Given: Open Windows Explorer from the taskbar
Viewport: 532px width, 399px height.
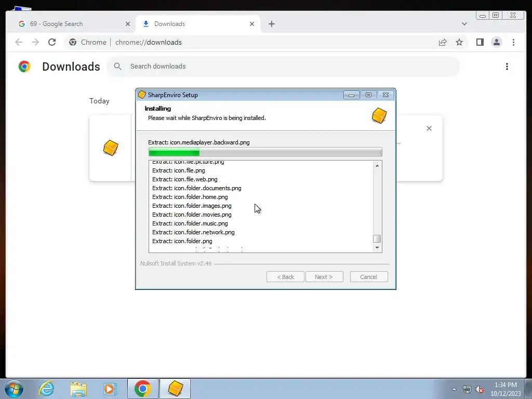Looking at the screenshot, I should pyautogui.click(x=78, y=389).
